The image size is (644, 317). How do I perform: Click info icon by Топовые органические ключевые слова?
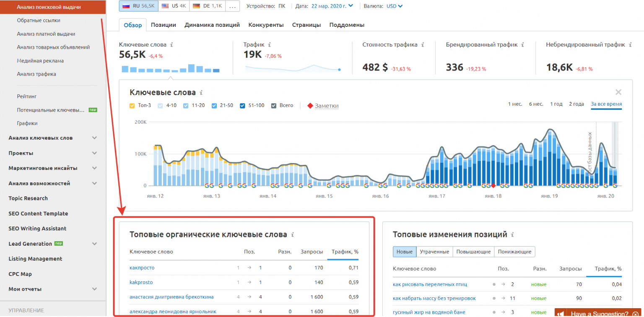pos(293,235)
